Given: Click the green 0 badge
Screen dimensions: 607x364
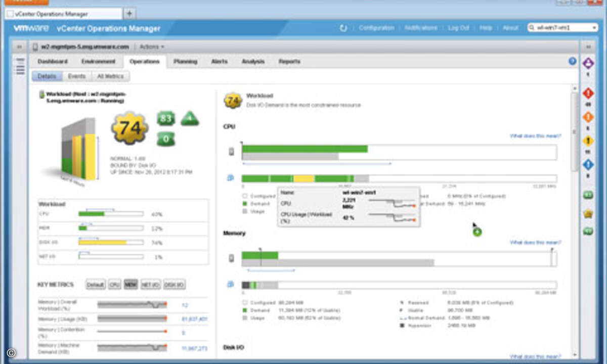Looking at the screenshot, I should [x=165, y=139].
